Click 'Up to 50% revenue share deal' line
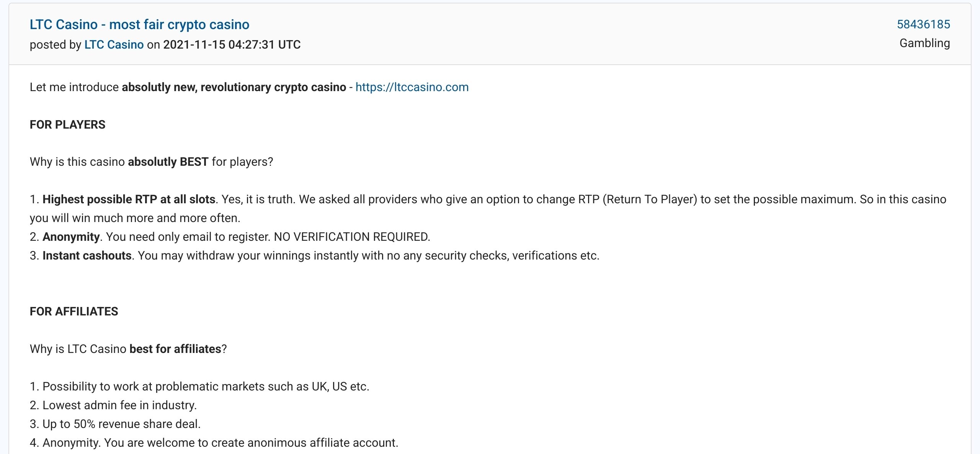980x454 pixels. click(115, 424)
